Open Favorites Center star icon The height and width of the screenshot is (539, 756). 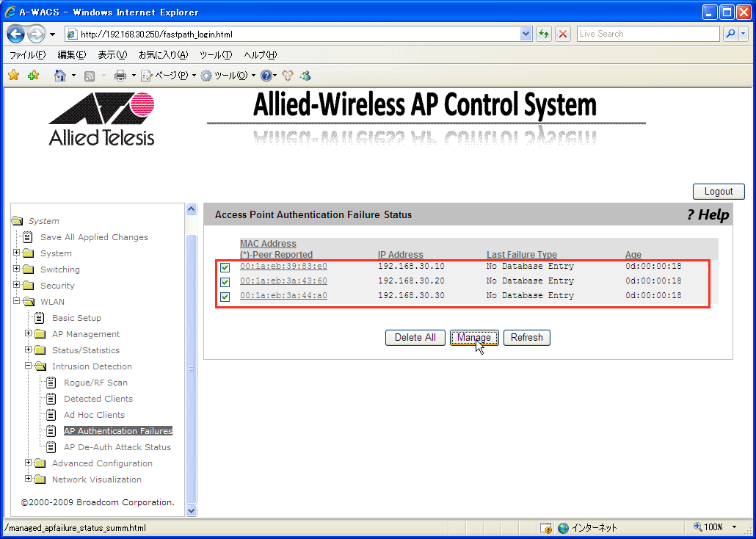[13, 76]
